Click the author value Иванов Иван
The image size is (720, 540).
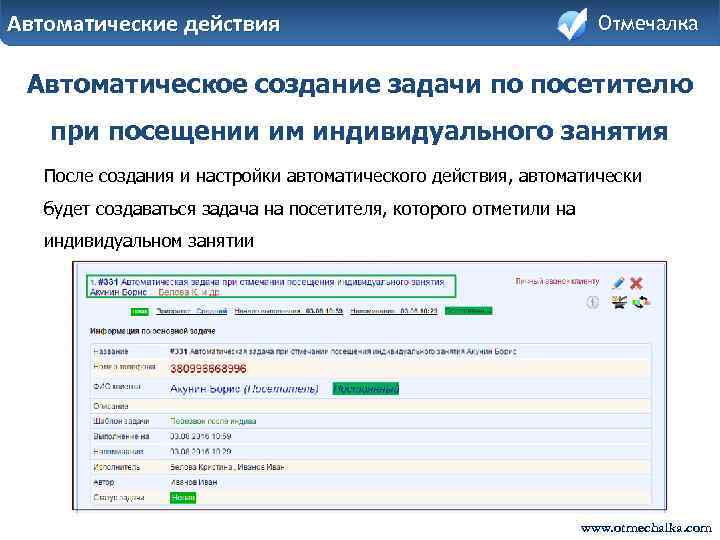coord(193,482)
